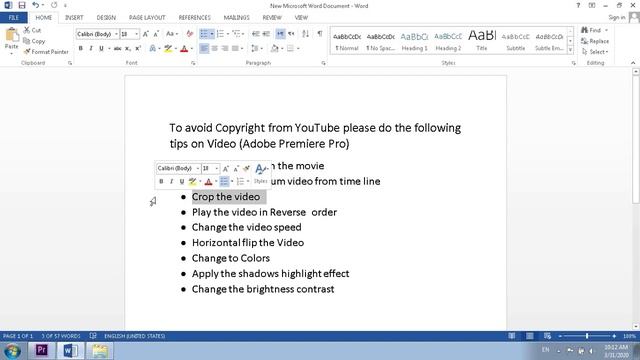Open the Paragraph dialog launcher
The image size is (640, 360).
(x=324, y=63)
